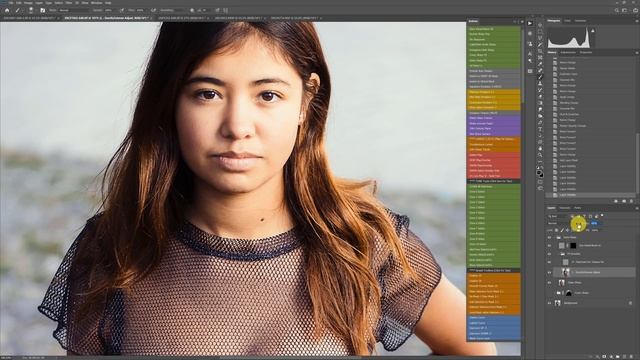
Task: Click the History panel vertical scrollbar
Action: click(x=637, y=163)
